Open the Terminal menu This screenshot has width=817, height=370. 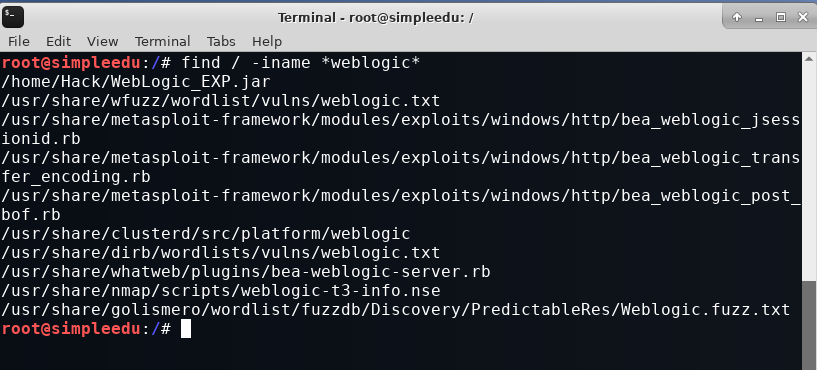tap(163, 41)
